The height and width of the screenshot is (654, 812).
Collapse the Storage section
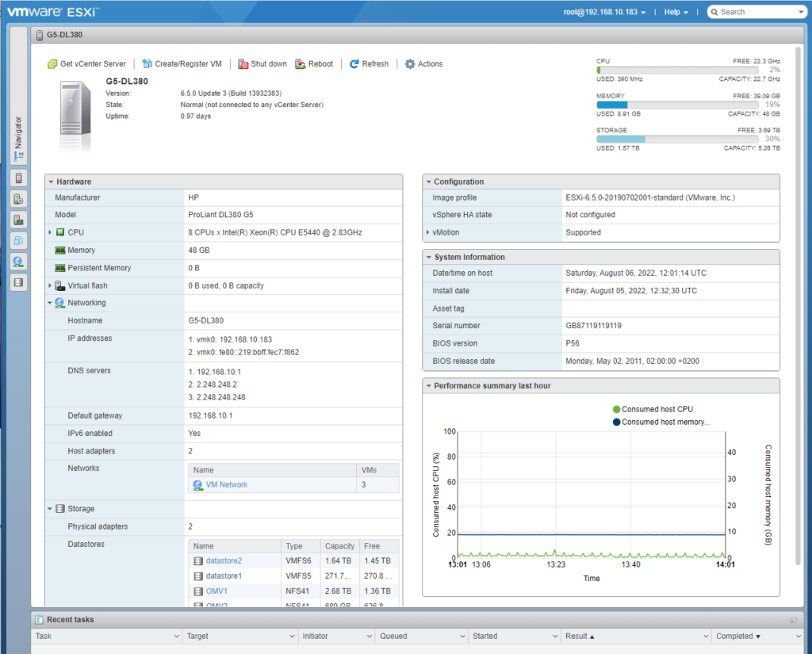coord(50,509)
